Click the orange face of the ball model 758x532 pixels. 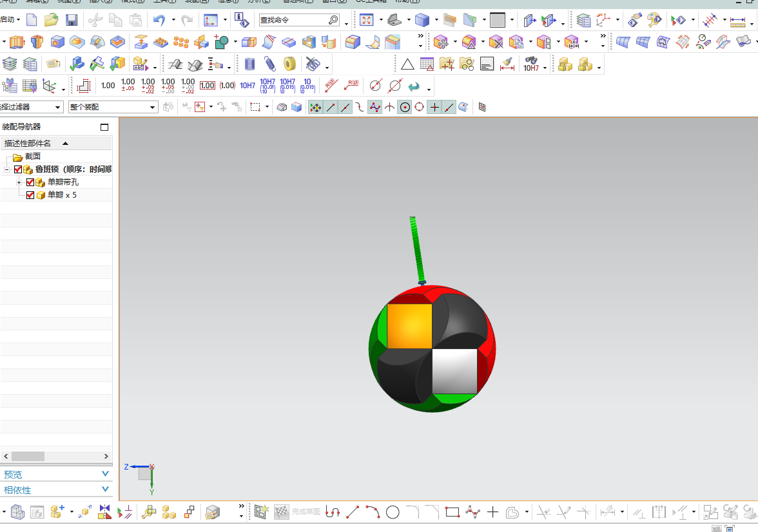click(409, 326)
